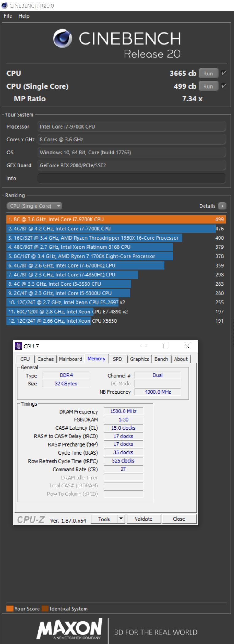Click the Identical System brown legend swatch

(x=45, y=609)
